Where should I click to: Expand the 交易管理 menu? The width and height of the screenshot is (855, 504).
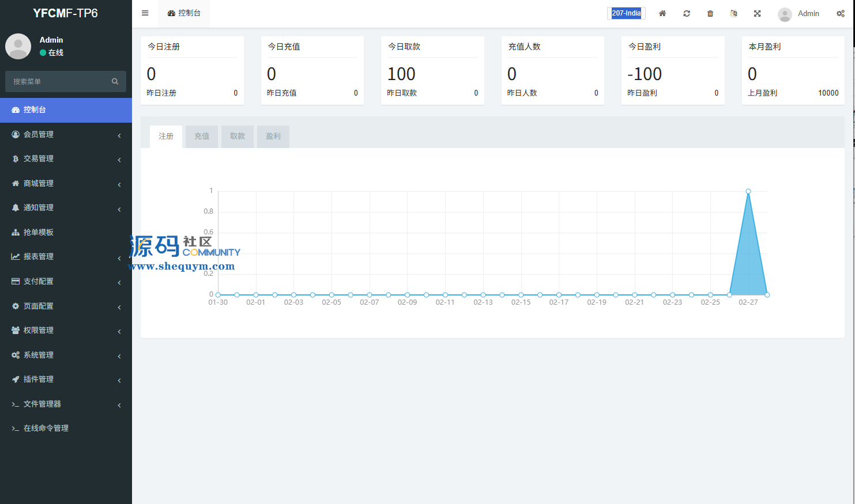pos(39,158)
